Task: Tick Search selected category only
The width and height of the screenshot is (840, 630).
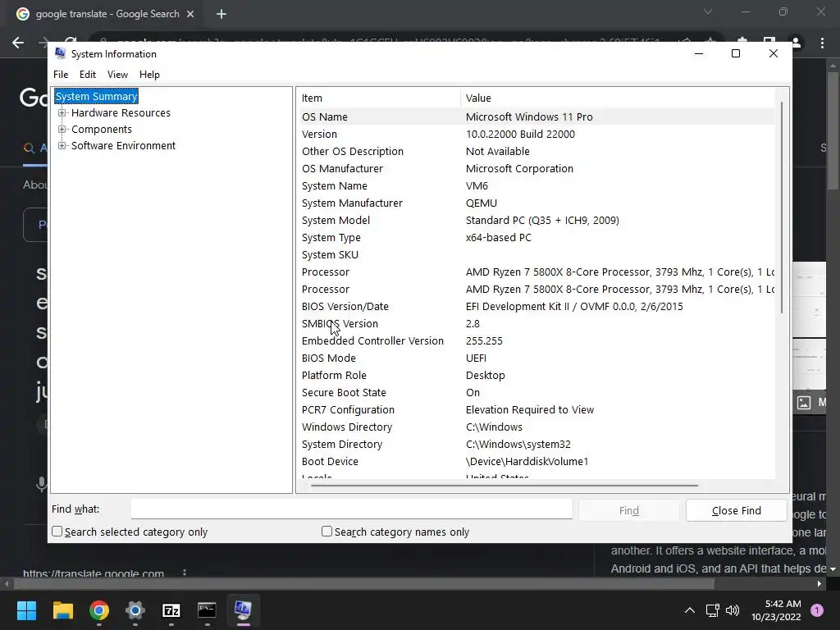Action: pos(57,532)
